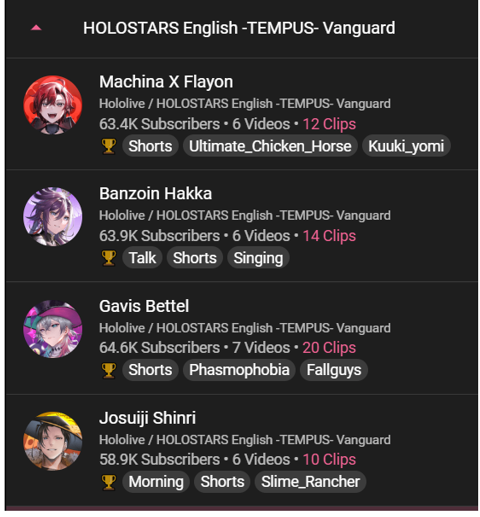
Task: Click the trophy icon under Banzoin Hakka
Action: click(109, 258)
